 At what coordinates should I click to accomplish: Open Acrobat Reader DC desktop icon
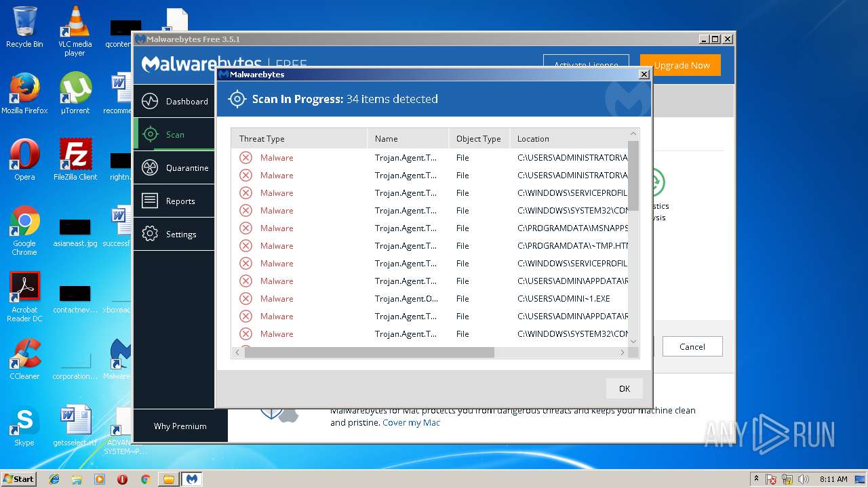click(x=24, y=297)
